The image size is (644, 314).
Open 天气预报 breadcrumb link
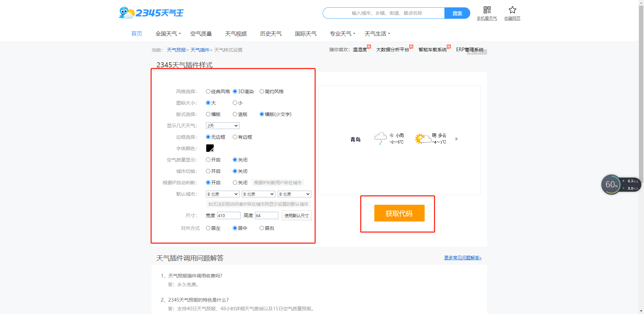click(x=176, y=50)
